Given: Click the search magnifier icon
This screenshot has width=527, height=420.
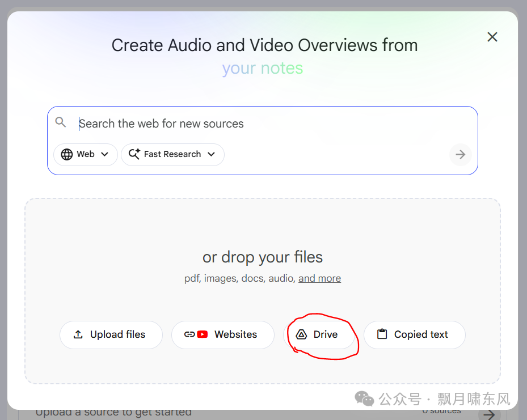Looking at the screenshot, I should click(61, 122).
